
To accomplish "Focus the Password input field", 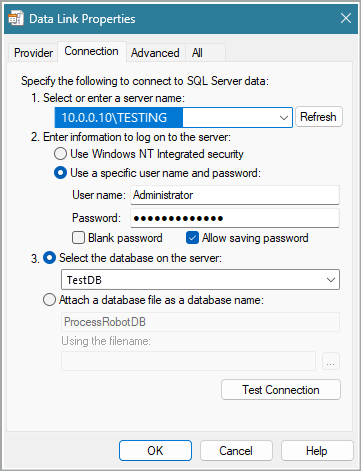I will tap(235, 218).
